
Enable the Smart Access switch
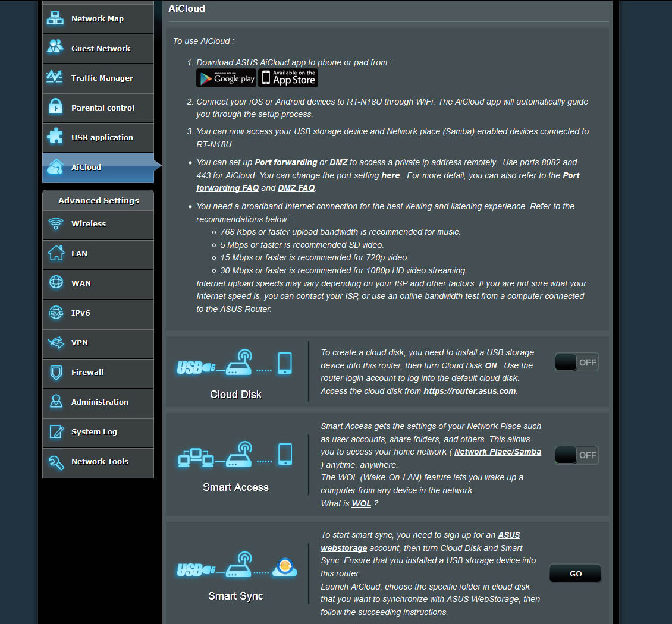point(576,455)
